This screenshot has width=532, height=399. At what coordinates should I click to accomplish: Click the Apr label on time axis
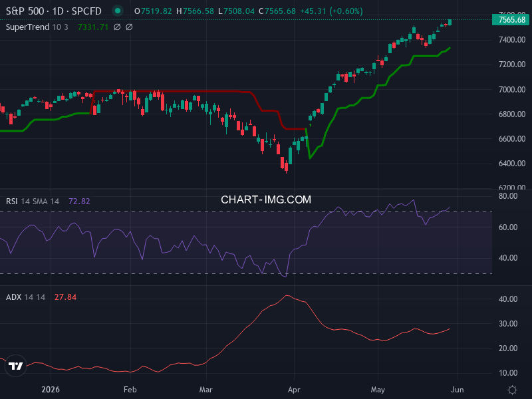coord(294,390)
